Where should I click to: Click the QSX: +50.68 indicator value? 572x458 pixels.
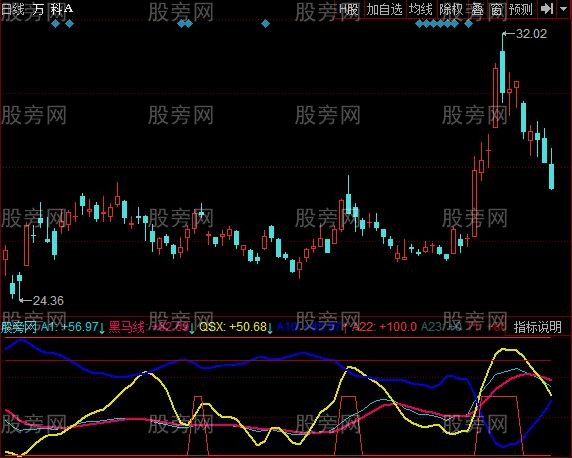[233, 327]
